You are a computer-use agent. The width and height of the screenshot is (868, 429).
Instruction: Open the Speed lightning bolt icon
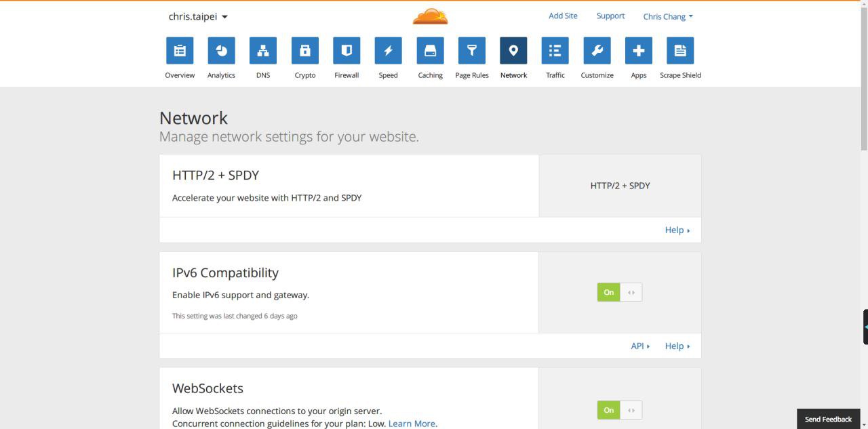coord(389,50)
